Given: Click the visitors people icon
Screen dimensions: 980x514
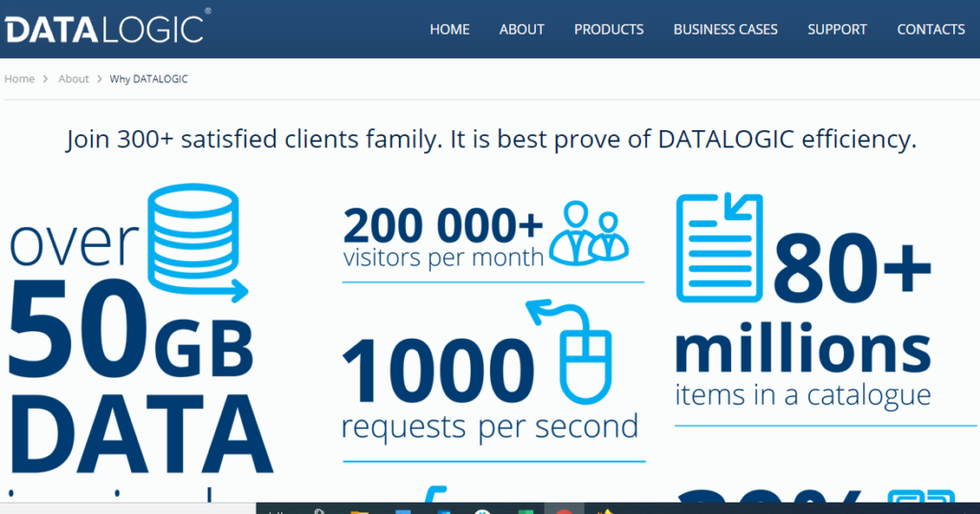Looking at the screenshot, I should [x=589, y=233].
